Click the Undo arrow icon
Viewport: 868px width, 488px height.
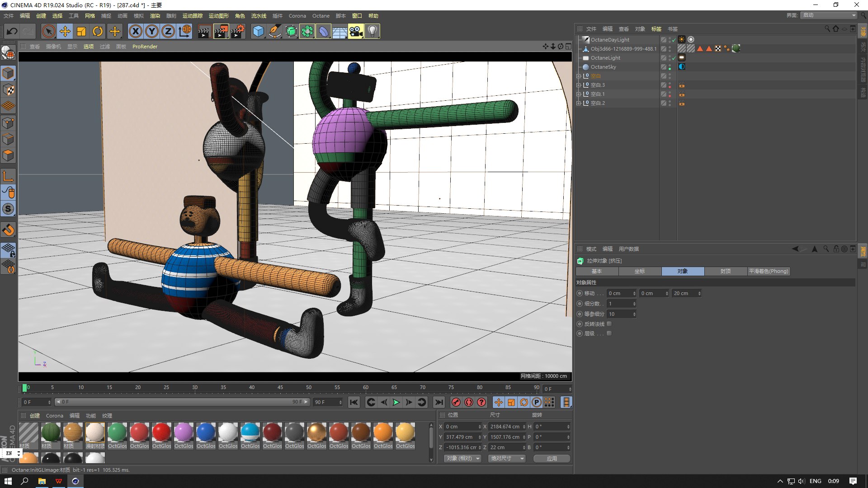pos(12,31)
